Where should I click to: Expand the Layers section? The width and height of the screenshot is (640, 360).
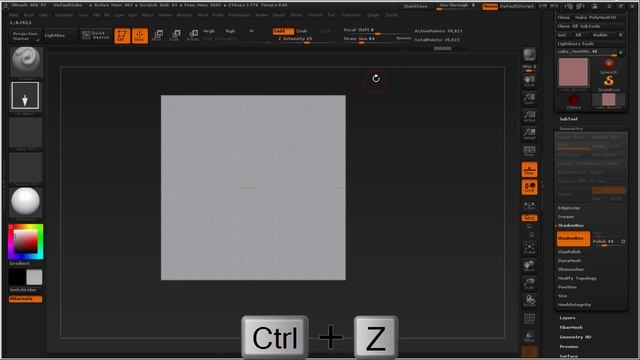tap(567, 318)
